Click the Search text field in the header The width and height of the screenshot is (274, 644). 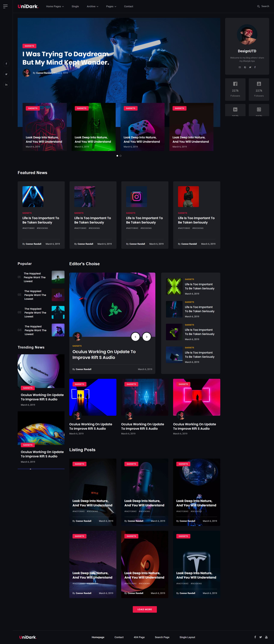(265, 6)
